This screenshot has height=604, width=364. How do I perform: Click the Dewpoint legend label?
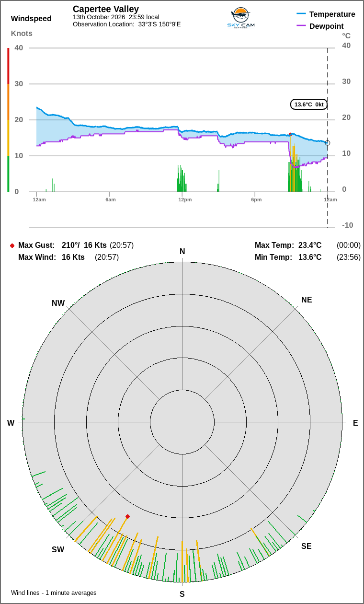point(327,26)
